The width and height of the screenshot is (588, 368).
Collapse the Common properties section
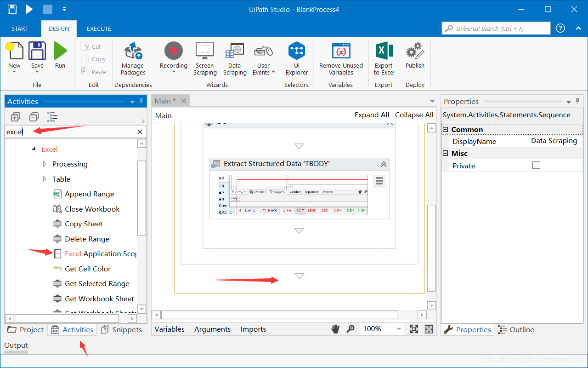click(x=445, y=130)
